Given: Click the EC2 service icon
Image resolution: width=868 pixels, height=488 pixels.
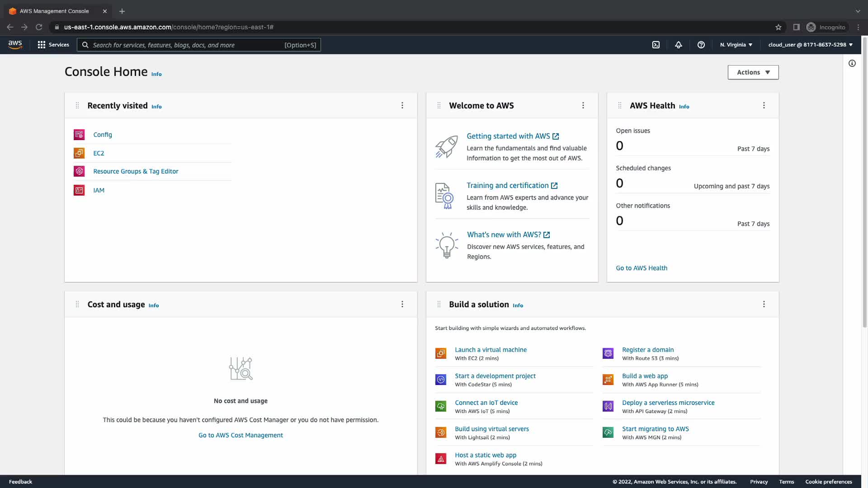Looking at the screenshot, I should click(x=79, y=153).
